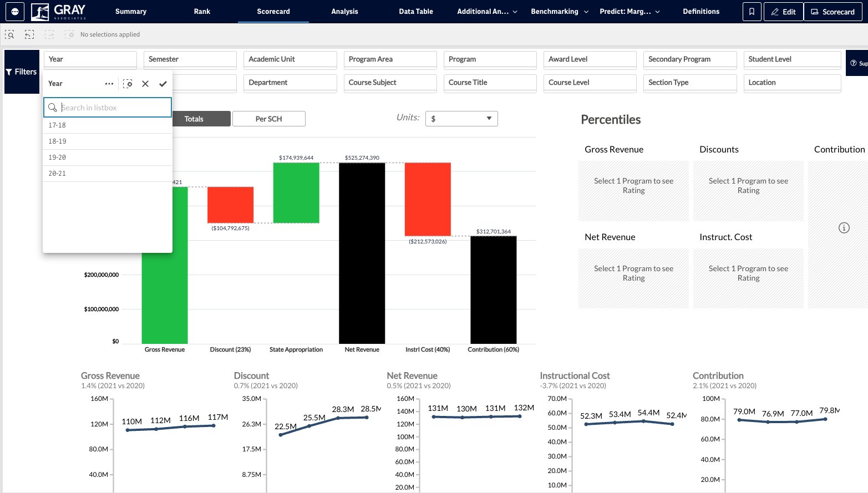Click the Filters funnel button

click(x=22, y=72)
